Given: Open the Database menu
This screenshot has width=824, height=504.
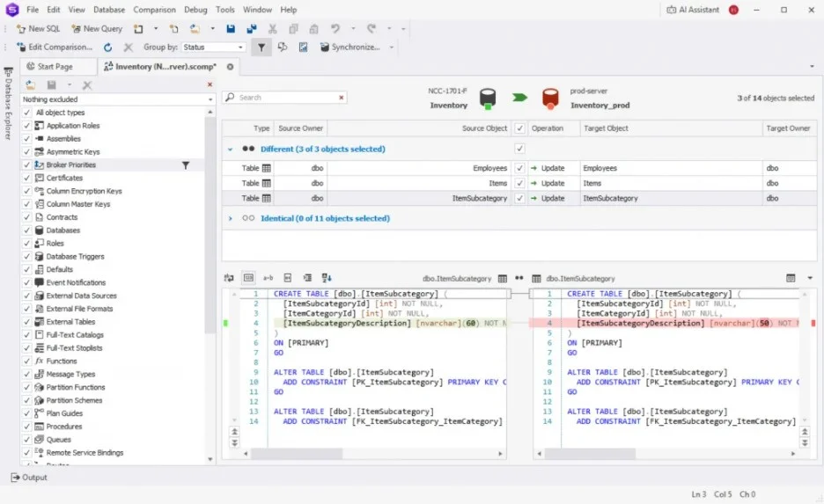Looking at the screenshot, I should pos(109,10).
